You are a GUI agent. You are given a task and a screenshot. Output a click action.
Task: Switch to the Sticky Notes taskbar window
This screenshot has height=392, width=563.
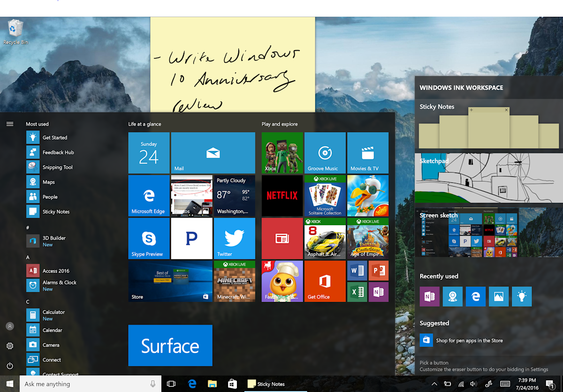266,384
